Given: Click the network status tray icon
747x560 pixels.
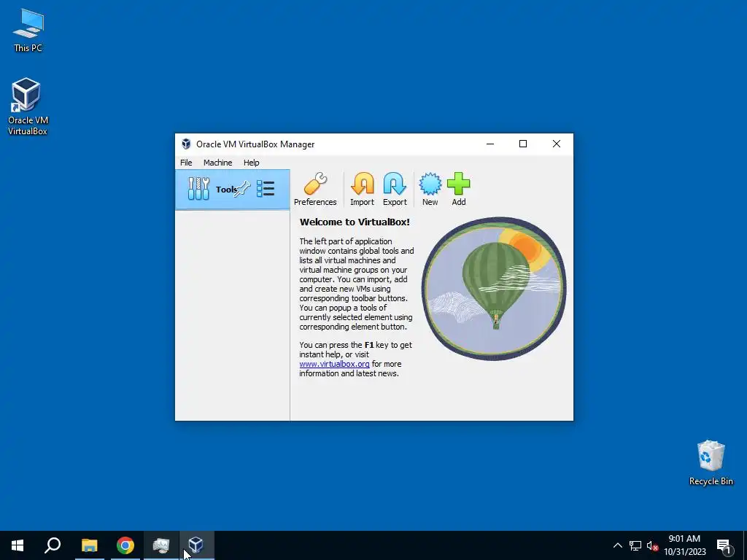Looking at the screenshot, I should [x=635, y=545].
